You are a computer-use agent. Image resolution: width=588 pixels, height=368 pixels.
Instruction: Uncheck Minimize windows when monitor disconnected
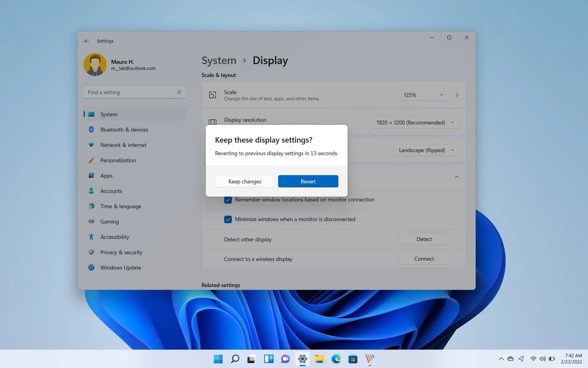[x=228, y=220]
